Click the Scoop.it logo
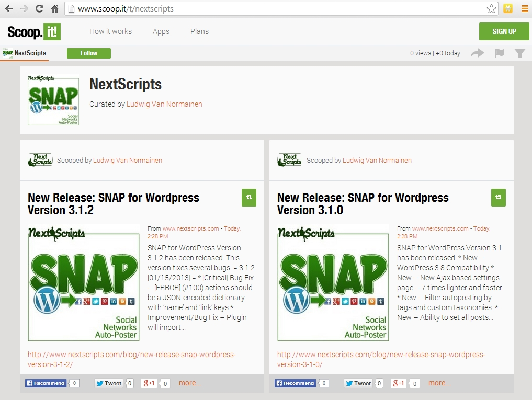Screen dimensions: 532x400 pos(33,31)
